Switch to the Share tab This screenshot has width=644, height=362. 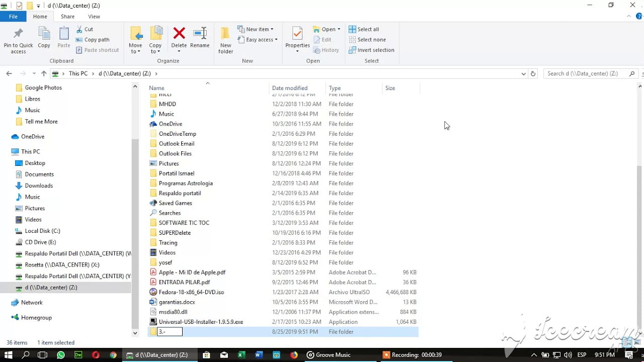tap(67, 17)
